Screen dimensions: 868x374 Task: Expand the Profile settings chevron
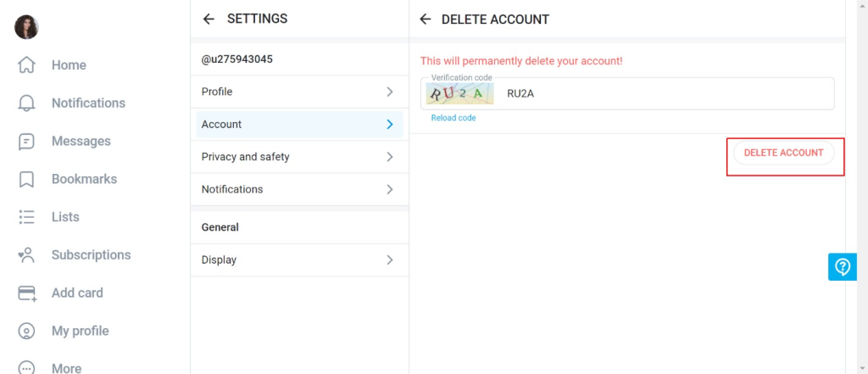pyautogui.click(x=390, y=92)
